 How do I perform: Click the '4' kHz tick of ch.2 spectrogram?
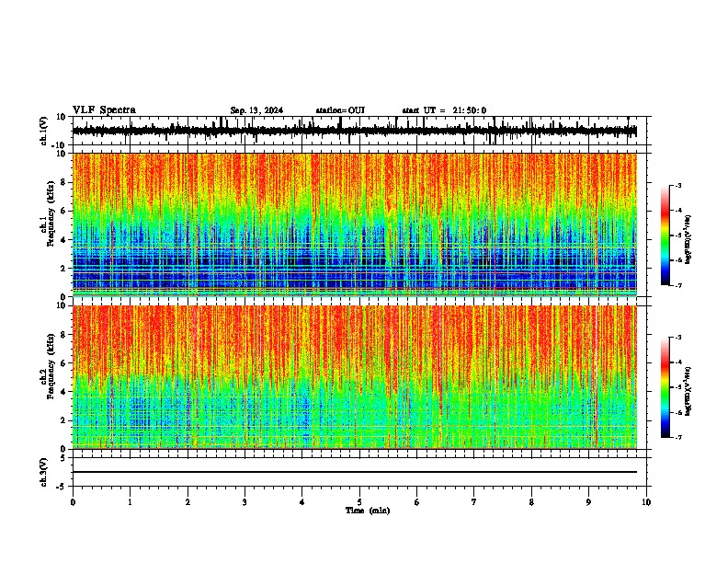pos(63,392)
